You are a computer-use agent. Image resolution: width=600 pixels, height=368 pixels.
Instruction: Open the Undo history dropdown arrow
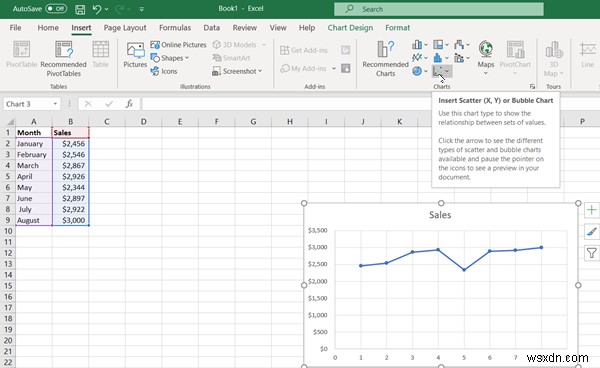click(107, 9)
